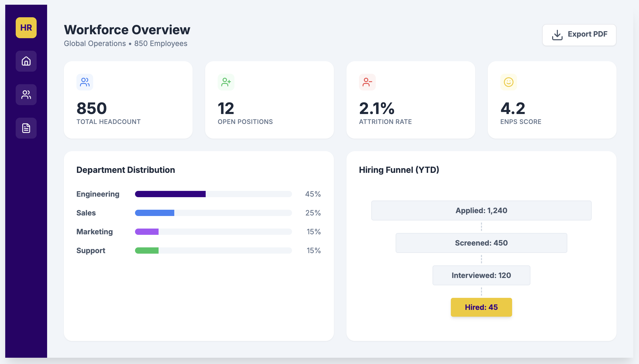Click the Hired: 45 funnel stage

click(x=481, y=307)
